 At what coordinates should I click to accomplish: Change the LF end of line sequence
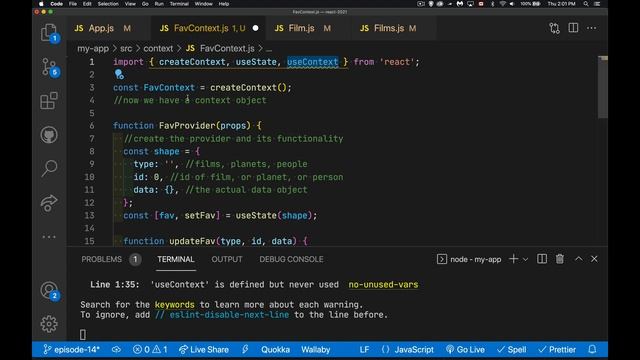[x=364, y=350]
